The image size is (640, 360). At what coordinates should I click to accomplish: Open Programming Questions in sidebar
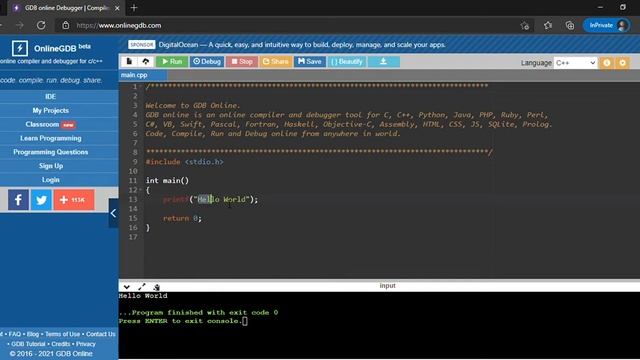(x=51, y=152)
